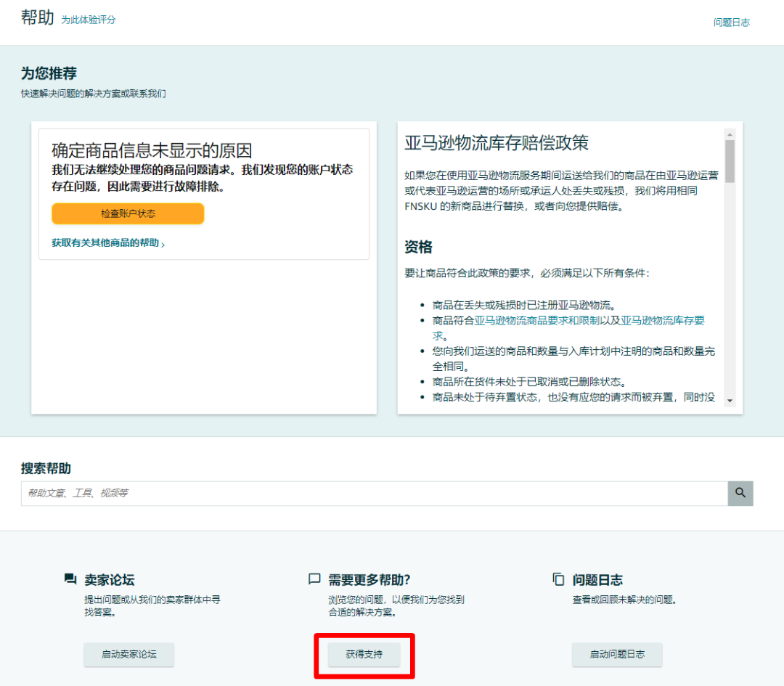Open the 启动问题日志 button
This screenshot has width=784, height=686.
[x=616, y=654]
